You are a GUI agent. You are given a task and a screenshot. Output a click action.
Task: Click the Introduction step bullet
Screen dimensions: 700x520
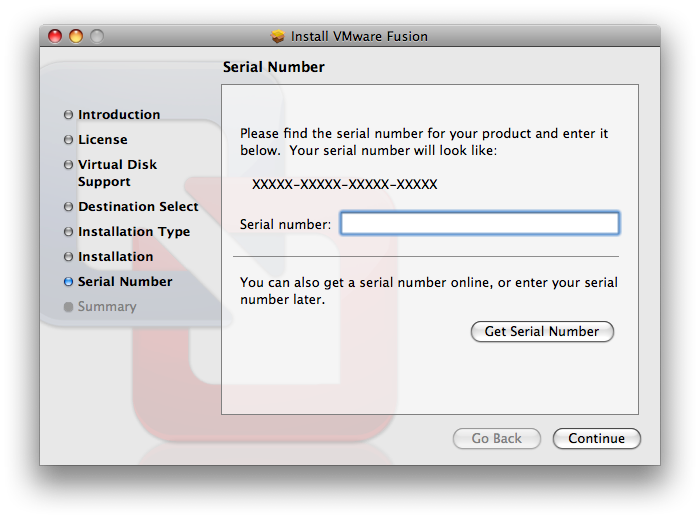tap(68, 115)
